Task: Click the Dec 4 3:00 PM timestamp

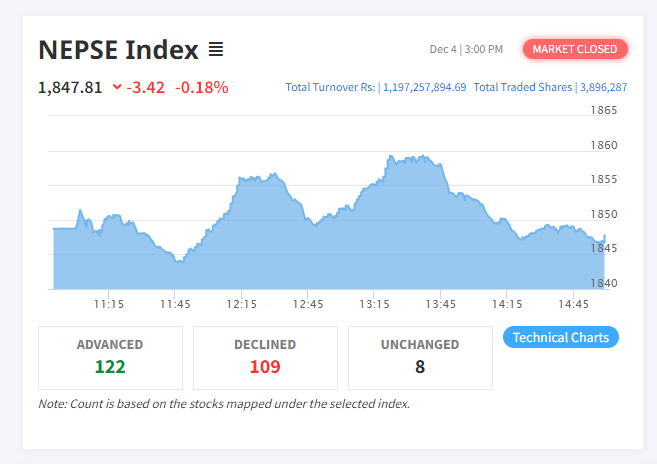Action: click(x=466, y=49)
